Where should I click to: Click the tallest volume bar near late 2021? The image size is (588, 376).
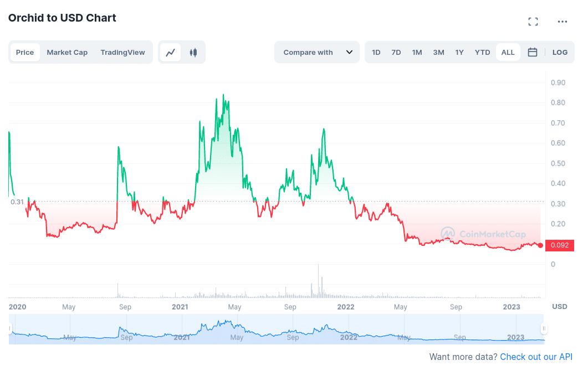coord(318,281)
